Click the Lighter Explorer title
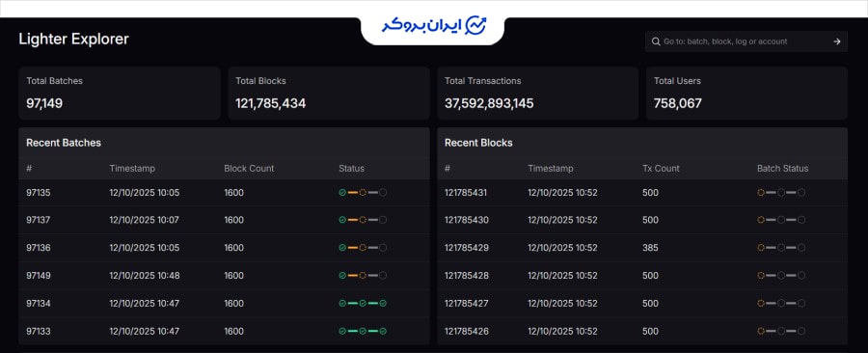Screen dimensions: 868x353 73,40
